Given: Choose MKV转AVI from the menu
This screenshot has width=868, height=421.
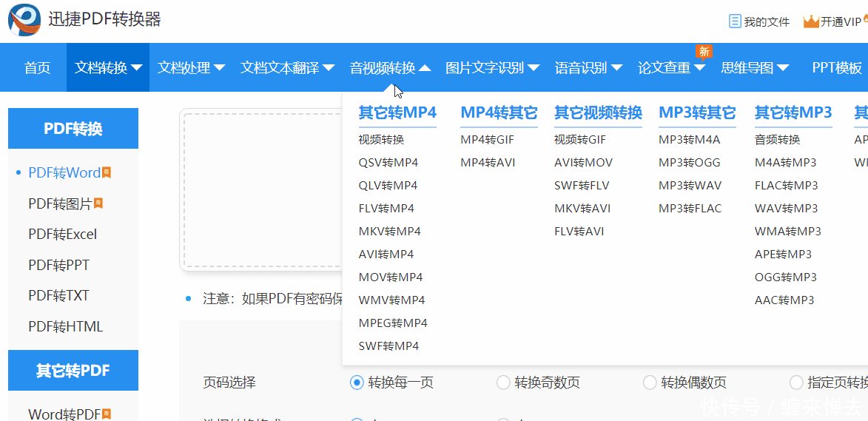Looking at the screenshot, I should point(582,209).
